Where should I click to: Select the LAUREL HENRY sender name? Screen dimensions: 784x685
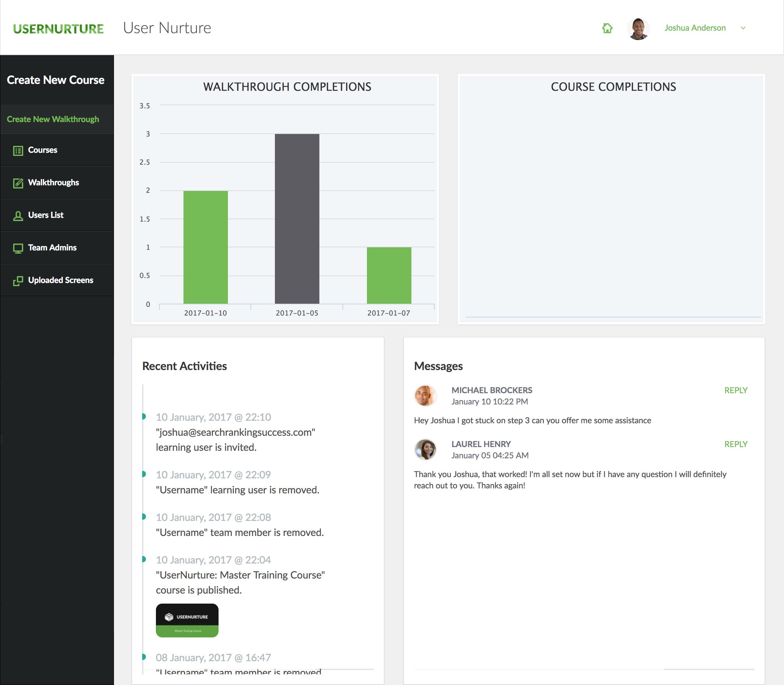tap(481, 444)
